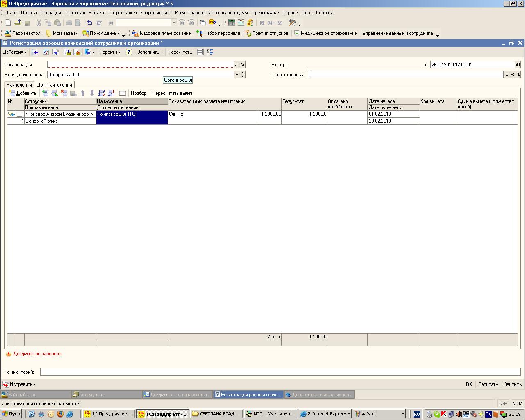Viewport: 525px width, 420px height.
Task: Click the table column settings icon
Action: click(122, 93)
